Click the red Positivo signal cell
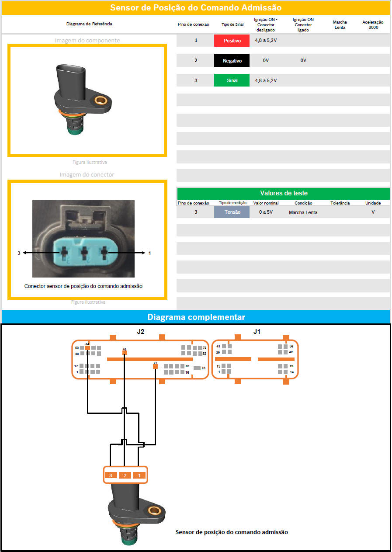Image resolution: width=392 pixels, height=552 pixels. [232, 41]
